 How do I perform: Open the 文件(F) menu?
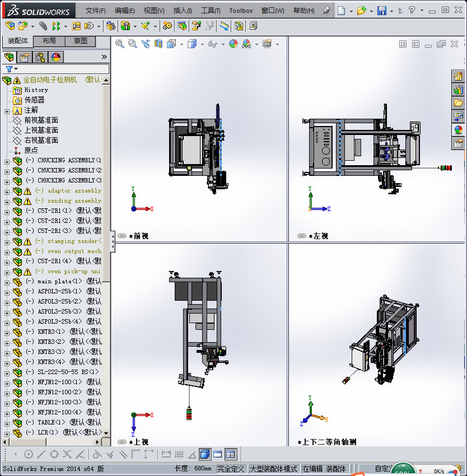pos(96,11)
